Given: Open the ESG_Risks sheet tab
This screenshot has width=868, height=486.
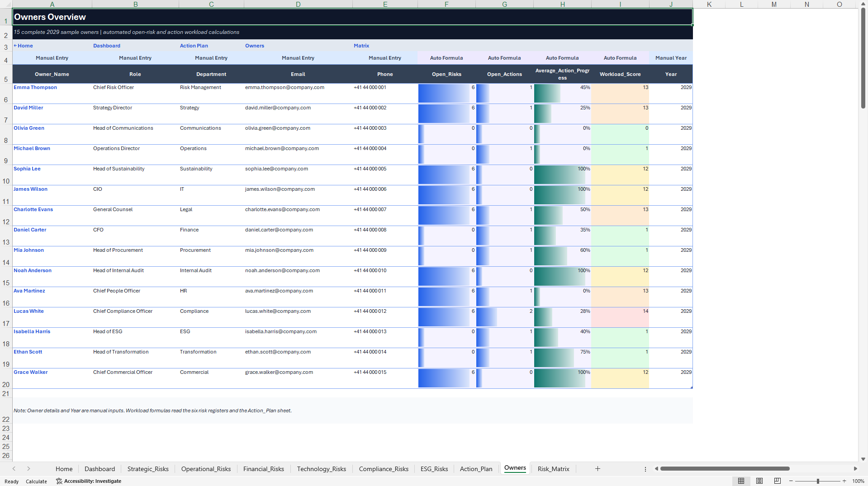Looking at the screenshot, I should pyautogui.click(x=434, y=469).
